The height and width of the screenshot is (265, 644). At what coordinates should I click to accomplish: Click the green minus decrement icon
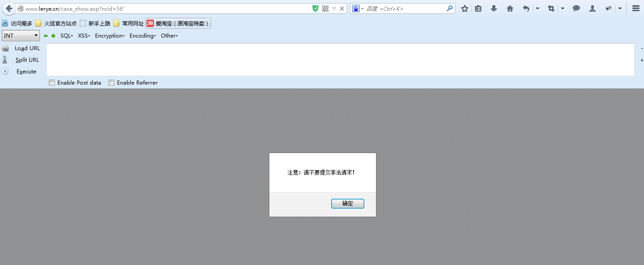pos(46,36)
